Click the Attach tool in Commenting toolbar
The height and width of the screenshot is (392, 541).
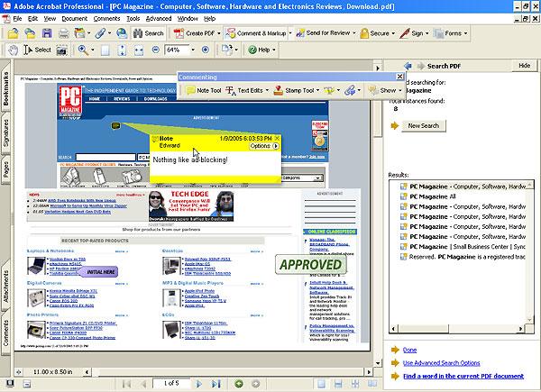[x=350, y=91]
